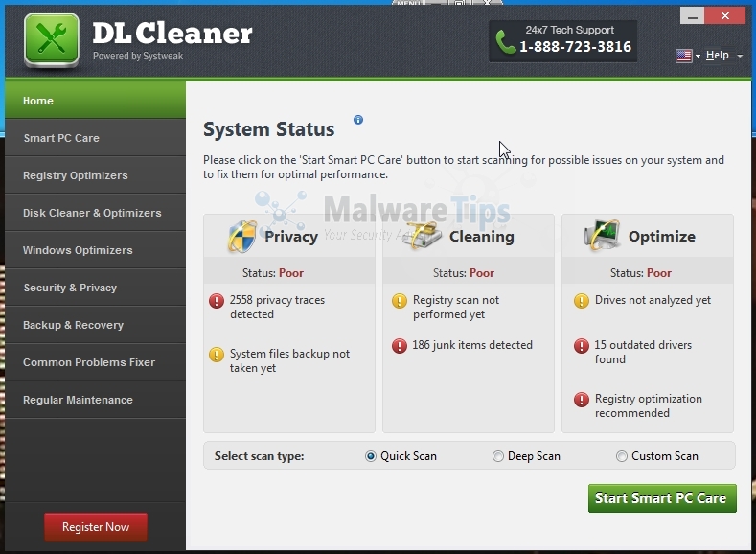Choose the Custom Scan radio button
The width and height of the screenshot is (756, 554).
pos(622,456)
